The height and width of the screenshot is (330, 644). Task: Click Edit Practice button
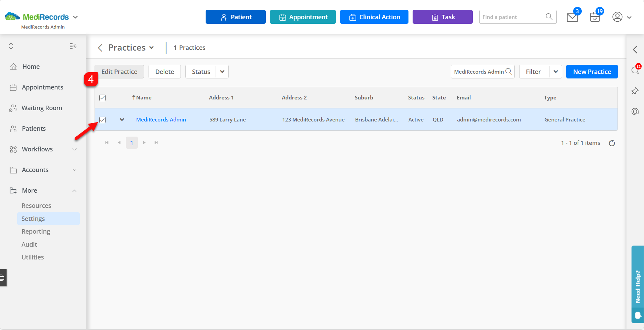pyautogui.click(x=119, y=72)
